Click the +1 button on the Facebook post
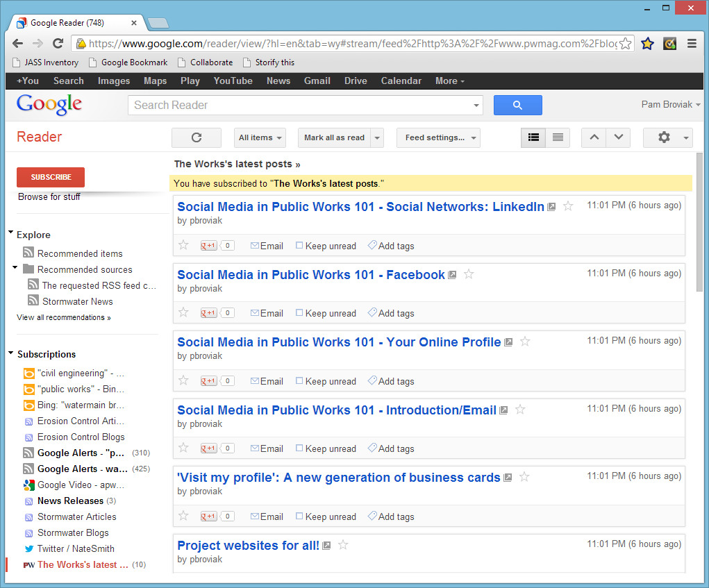This screenshot has width=709, height=588. point(208,313)
